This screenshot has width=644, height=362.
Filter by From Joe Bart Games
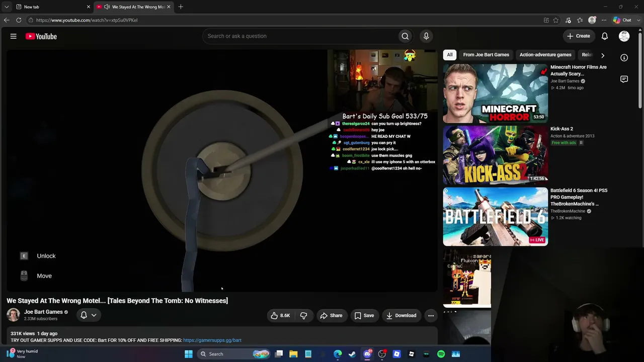486,55
